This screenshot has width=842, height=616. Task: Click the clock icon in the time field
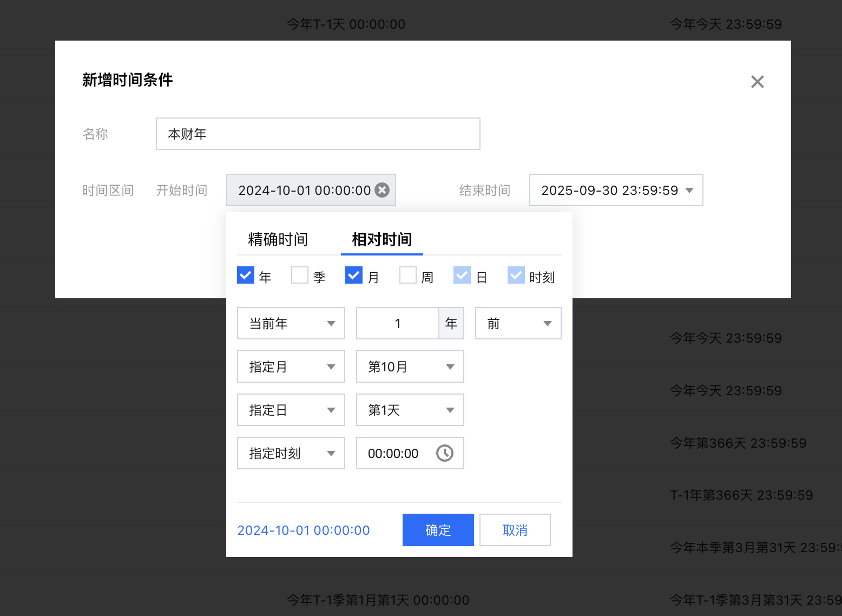(444, 453)
